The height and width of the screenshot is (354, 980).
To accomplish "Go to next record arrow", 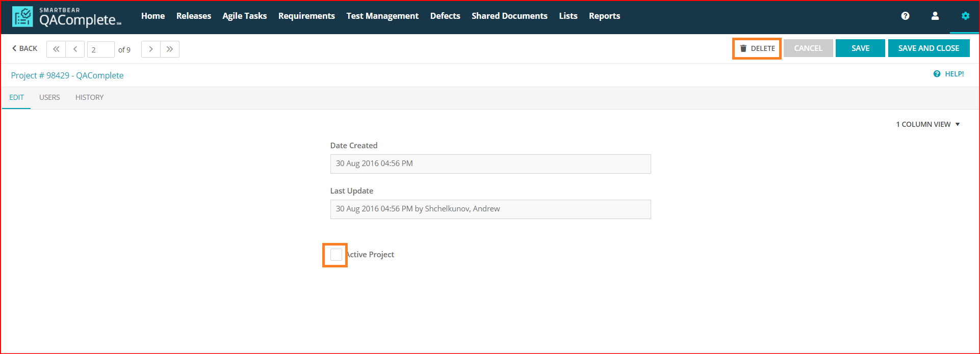I will [x=150, y=49].
